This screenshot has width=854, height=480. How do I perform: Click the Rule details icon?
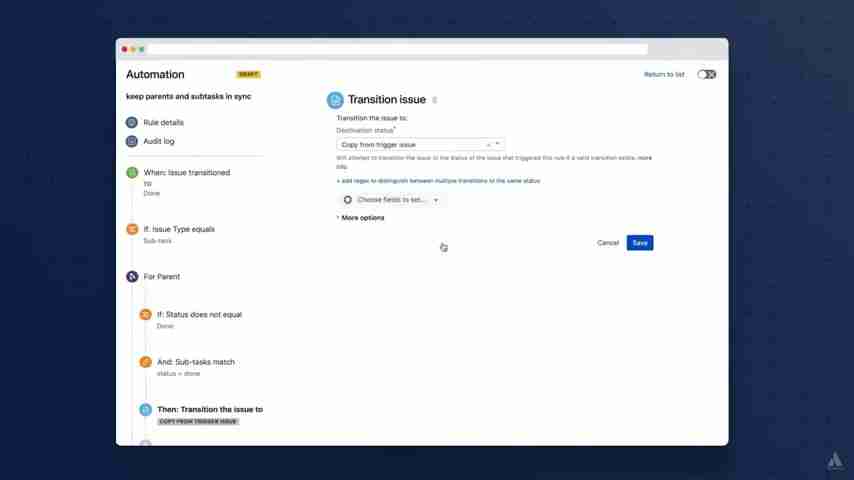click(132, 122)
